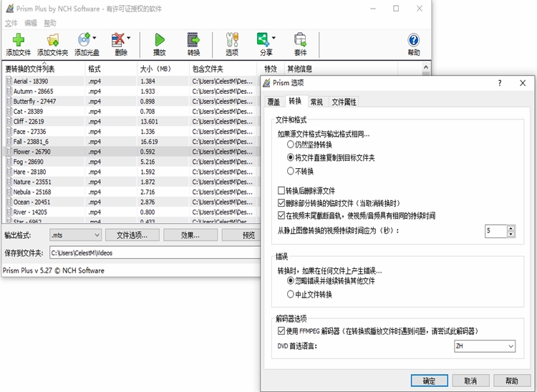Screen dimensions: 537x392
Task: Click 文件选项... button
Action: 132,235
